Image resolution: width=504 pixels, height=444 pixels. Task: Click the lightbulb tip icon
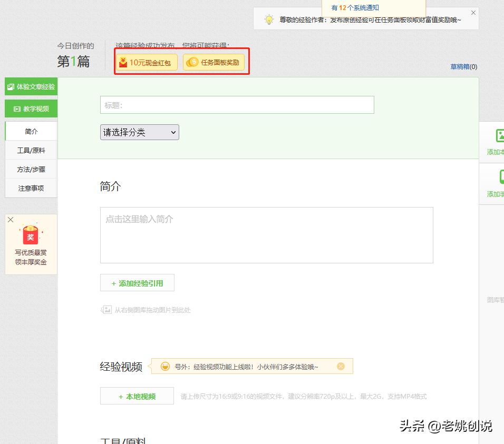(x=269, y=20)
